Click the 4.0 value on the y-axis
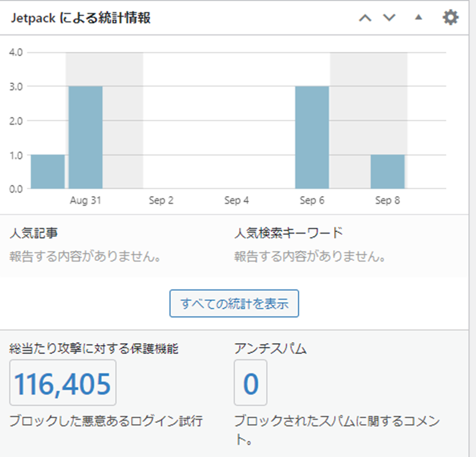Image resolution: width=476 pixels, height=457 pixels. 16,52
